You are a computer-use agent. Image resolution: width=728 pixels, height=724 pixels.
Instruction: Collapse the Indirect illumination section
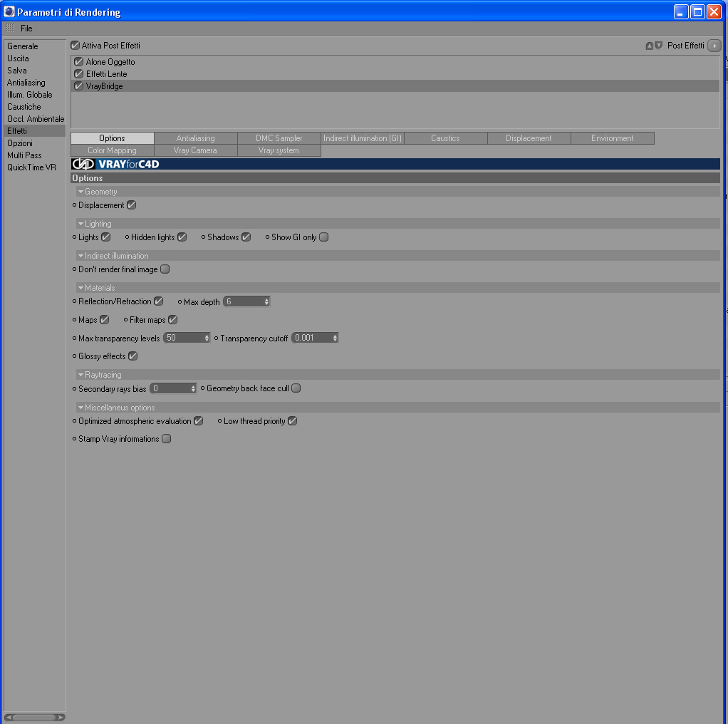click(x=80, y=255)
